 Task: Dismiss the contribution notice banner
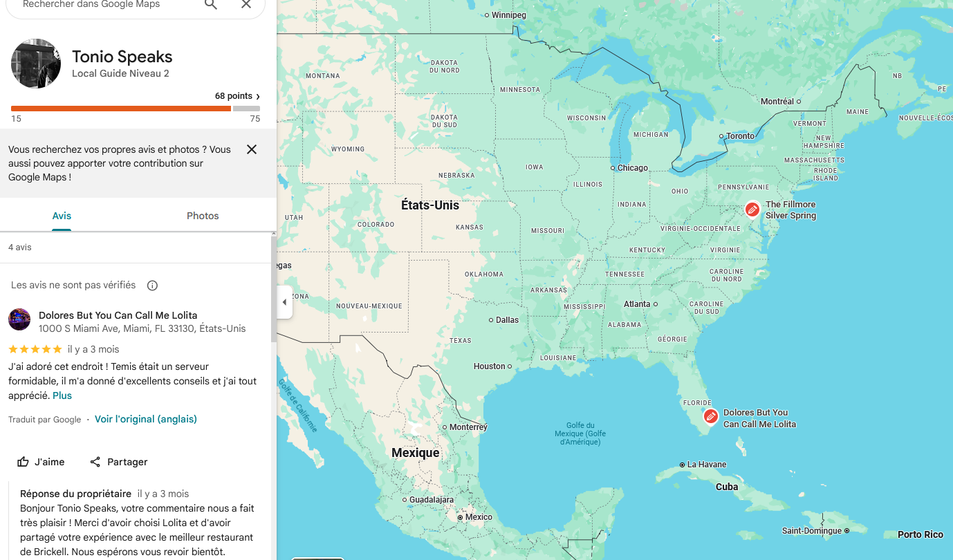click(x=252, y=149)
